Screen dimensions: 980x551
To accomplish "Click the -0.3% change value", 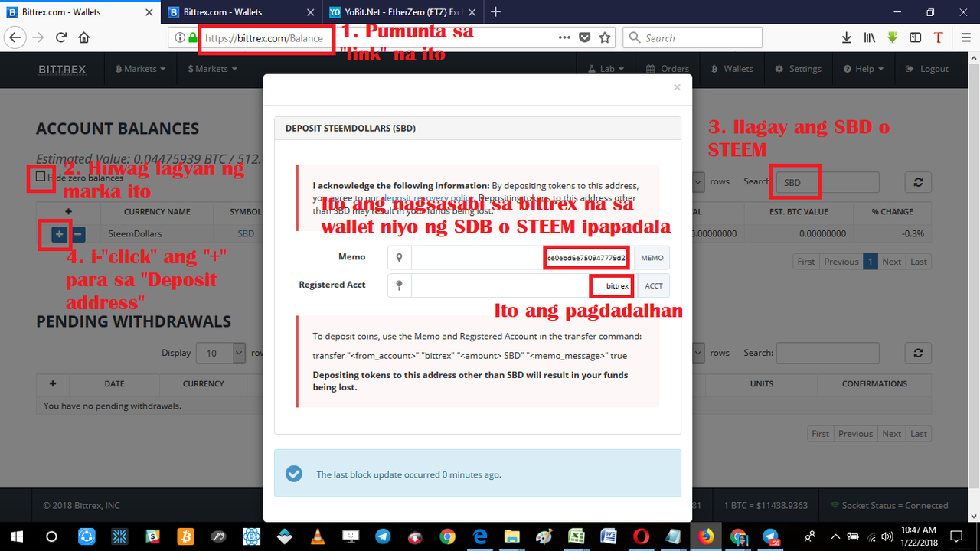I will 916,233.
